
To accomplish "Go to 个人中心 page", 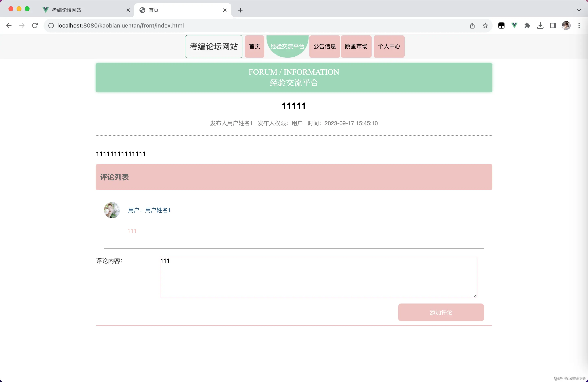I will [389, 46].
